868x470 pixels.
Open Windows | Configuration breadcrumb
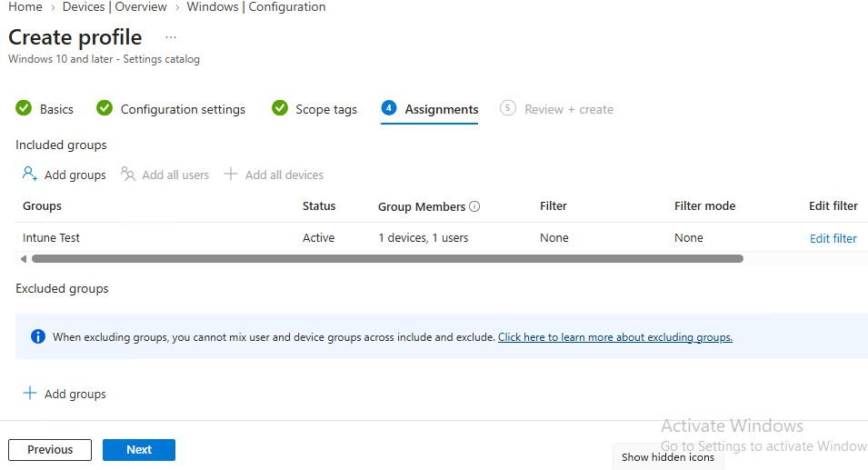(x=256, y=6)
